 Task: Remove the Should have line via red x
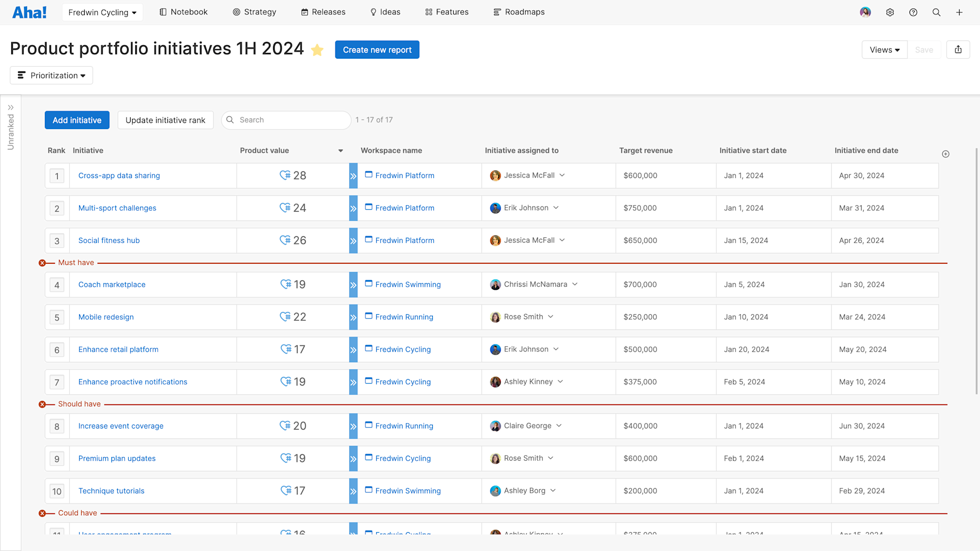coord(43,404)
